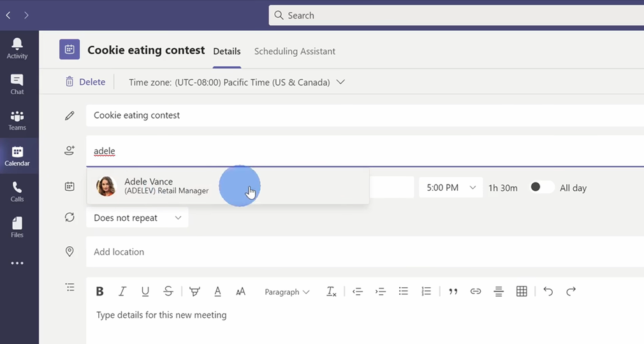
Task: Go forward with the right arrow
Action: [26, 15]
